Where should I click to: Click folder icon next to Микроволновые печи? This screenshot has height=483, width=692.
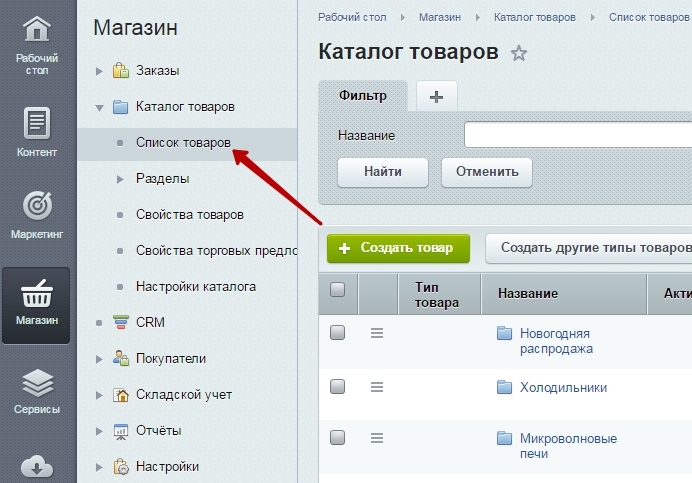tap(504, 438)
